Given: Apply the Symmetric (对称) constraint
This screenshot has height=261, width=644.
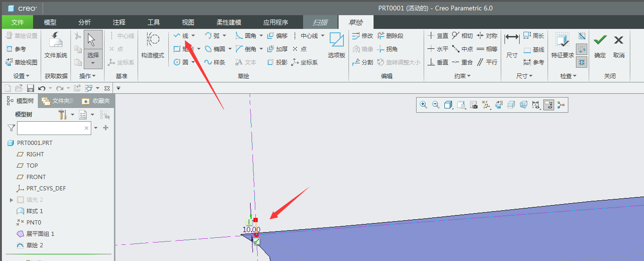Looking at the screenshot, I should pos(487,36).
